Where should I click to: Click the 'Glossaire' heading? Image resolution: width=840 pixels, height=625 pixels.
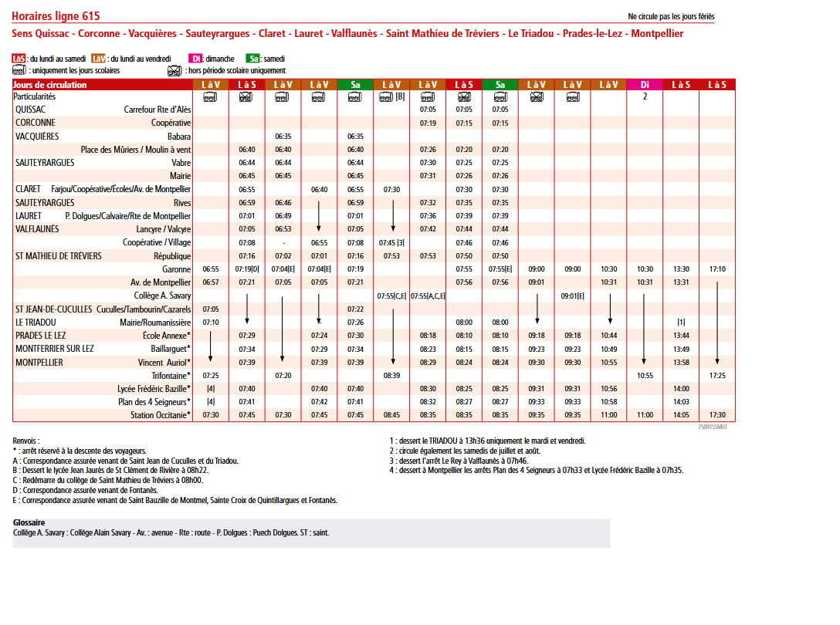[x=29, y=522]
